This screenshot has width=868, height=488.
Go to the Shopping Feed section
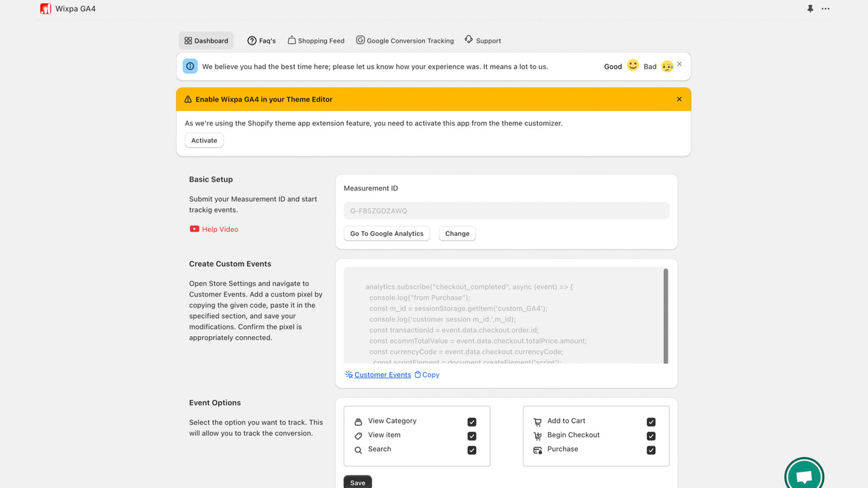point(315,40)
